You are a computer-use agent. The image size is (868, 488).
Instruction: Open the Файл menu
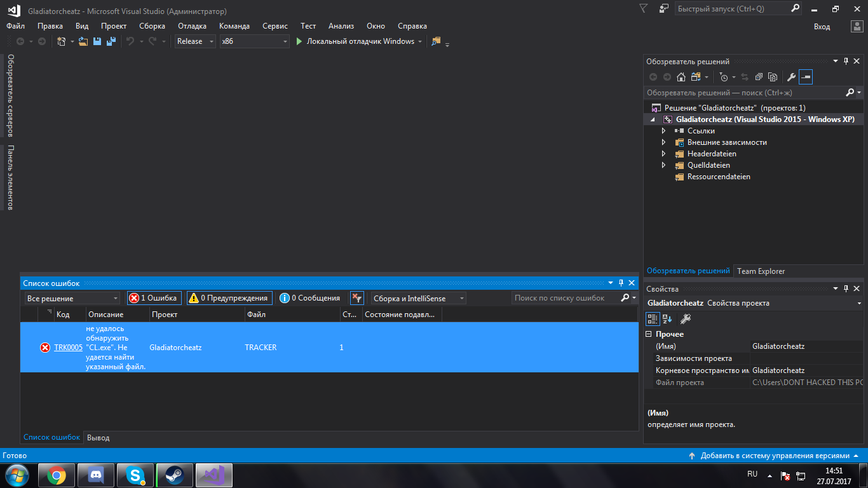pos(16,26)
